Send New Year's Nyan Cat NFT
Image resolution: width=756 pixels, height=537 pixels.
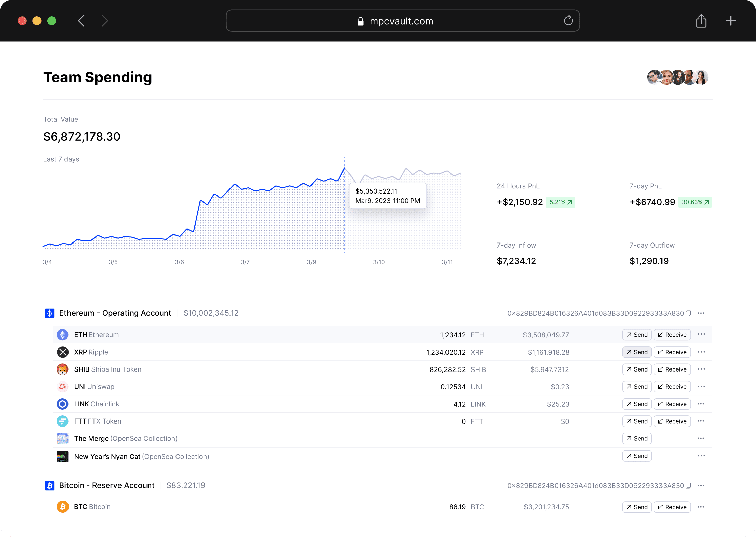637,456
